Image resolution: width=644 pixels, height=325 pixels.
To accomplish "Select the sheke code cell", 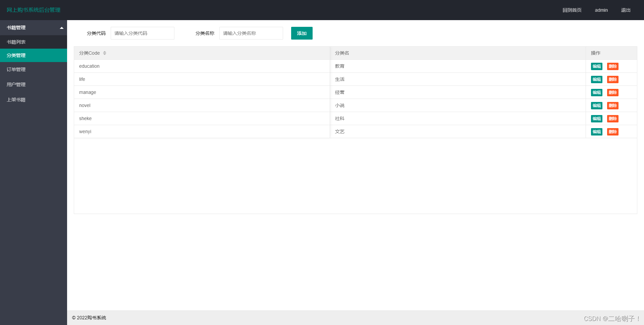I will tap(202, 118).
